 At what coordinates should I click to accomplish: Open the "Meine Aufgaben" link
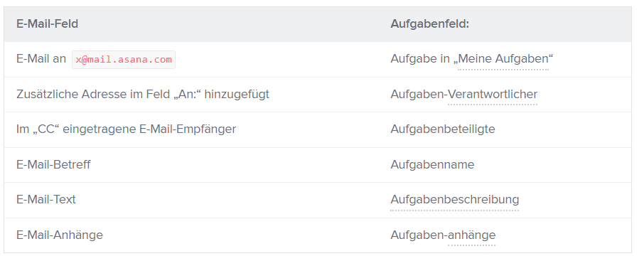coord(503,59)
